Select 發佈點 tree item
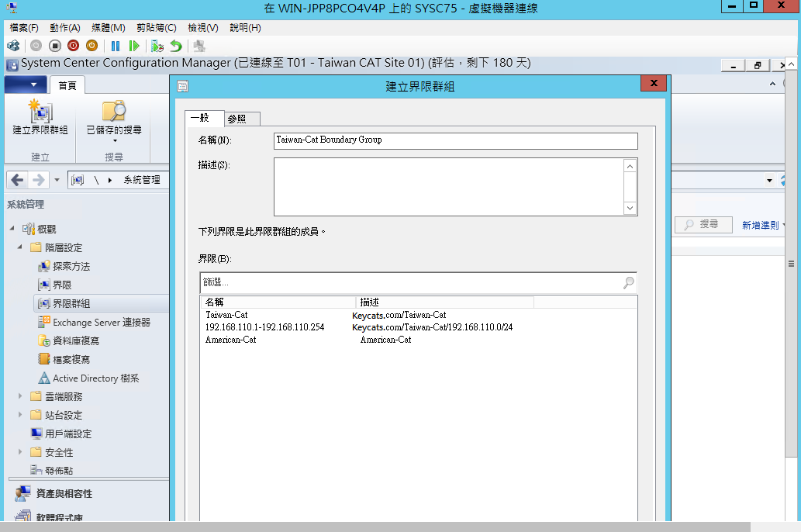This screenshot has height=532, width=801. point(52,471)
